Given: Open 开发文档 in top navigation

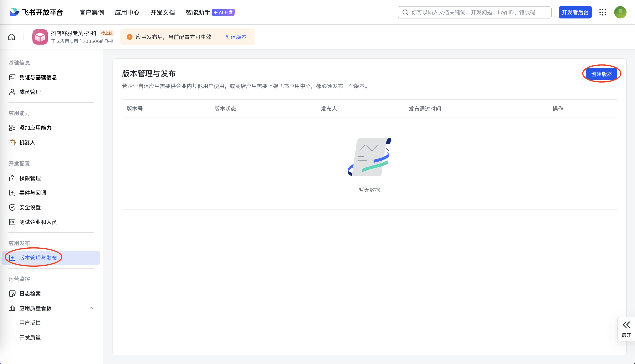Looking at the screenshot, I should point(162,12).
